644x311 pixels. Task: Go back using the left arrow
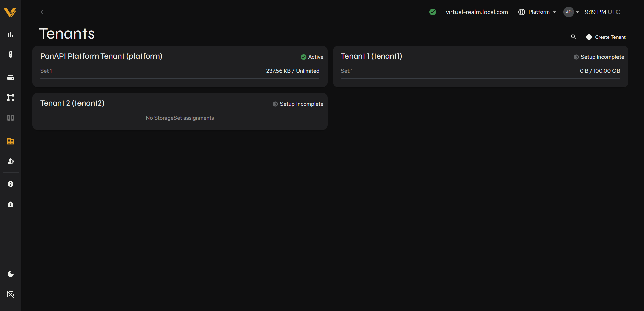(43, 12)
